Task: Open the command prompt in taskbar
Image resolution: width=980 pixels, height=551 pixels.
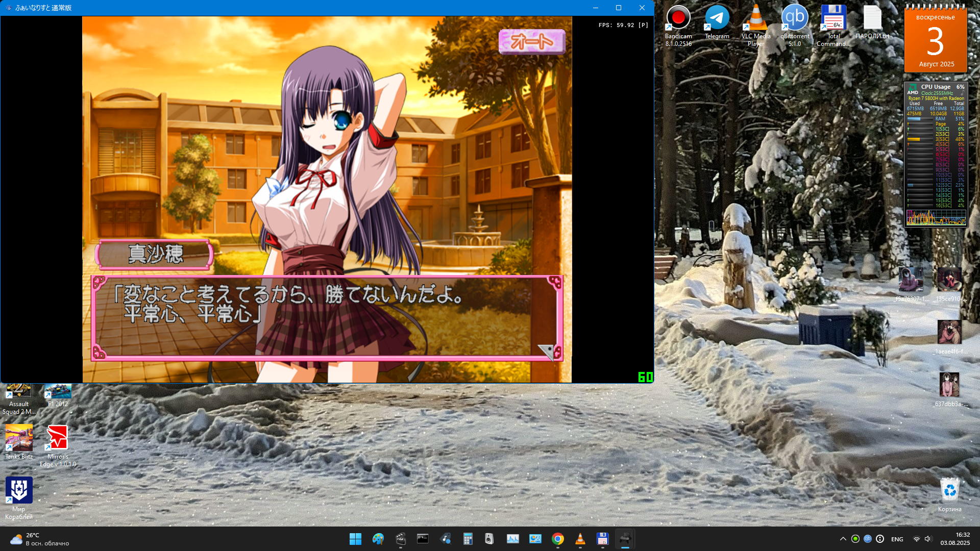Action: (423, 539)
